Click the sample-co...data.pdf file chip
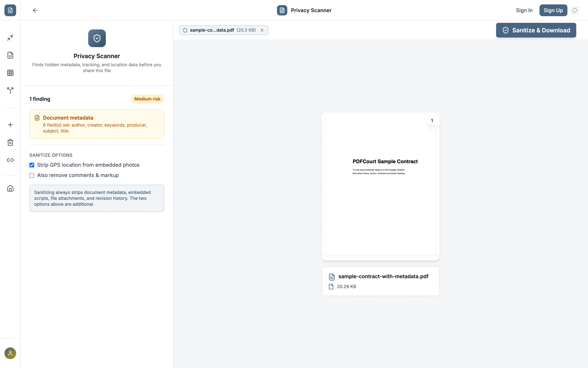The image size is (588, 368). 224,30
